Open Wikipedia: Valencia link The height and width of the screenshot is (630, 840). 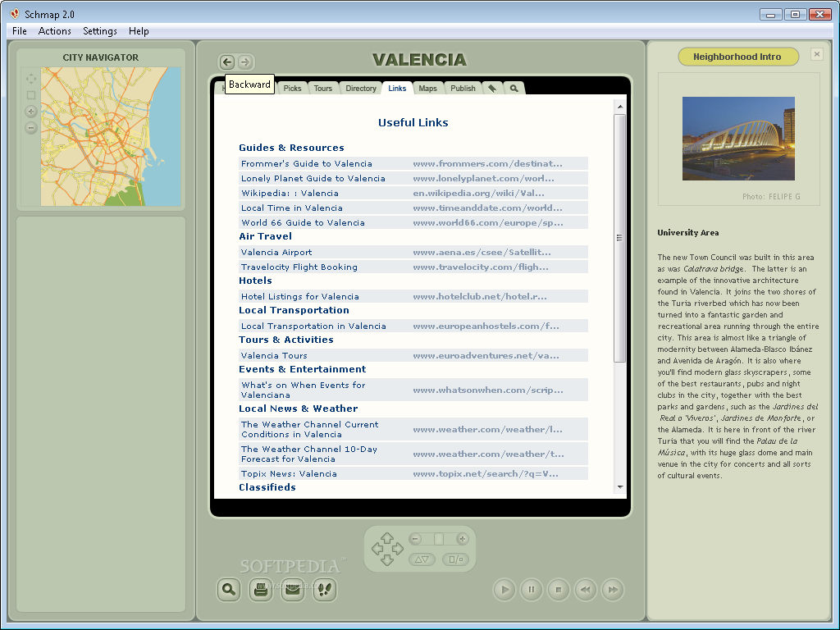[290, 193]
